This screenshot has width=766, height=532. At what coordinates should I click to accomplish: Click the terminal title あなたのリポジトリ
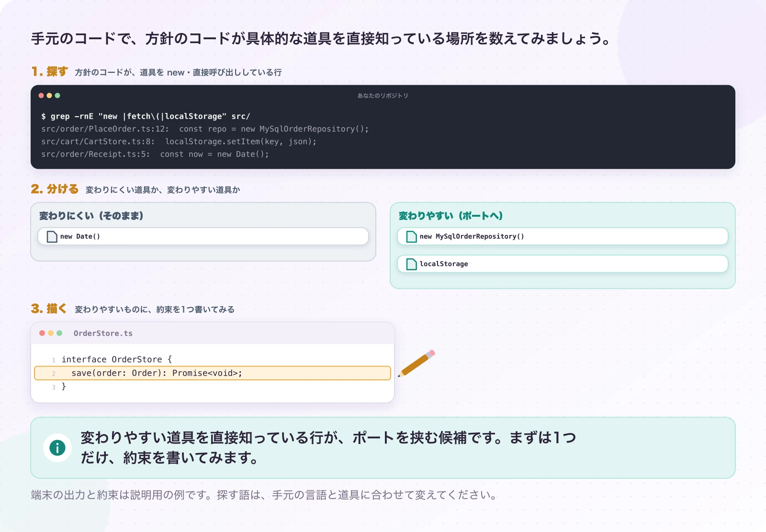click(x=383, y=96)
